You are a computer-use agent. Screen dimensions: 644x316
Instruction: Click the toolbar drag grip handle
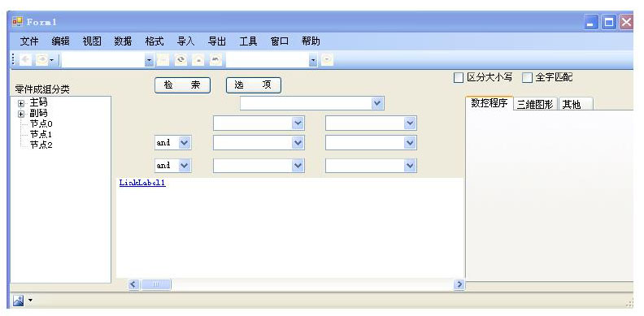click(x=13, y=60)
